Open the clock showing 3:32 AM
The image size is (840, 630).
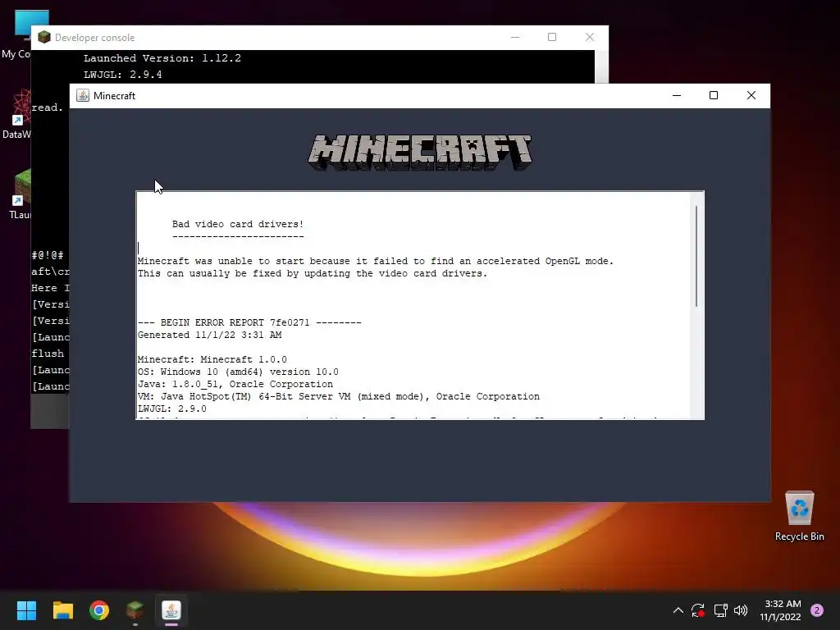coord(780,610)
